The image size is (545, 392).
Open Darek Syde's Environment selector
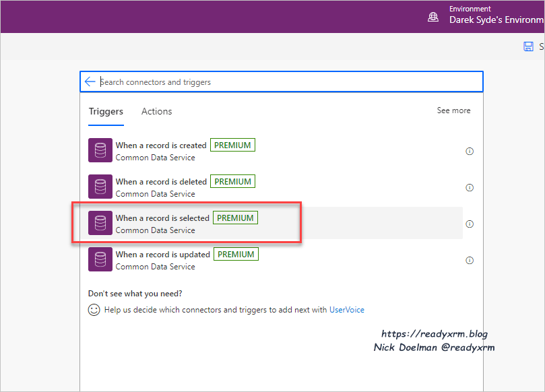(x=496, y=20)
